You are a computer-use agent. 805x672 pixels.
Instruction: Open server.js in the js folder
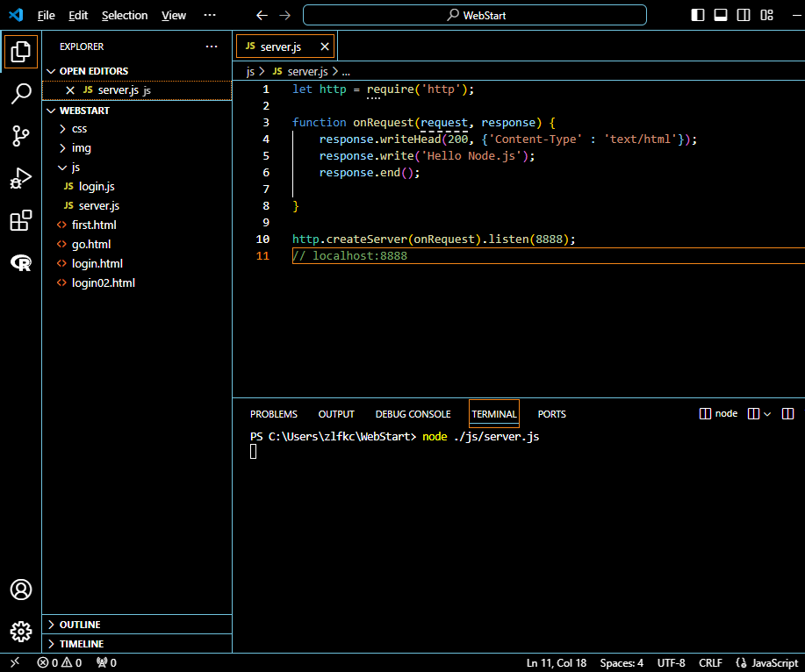tap(99, 205)
